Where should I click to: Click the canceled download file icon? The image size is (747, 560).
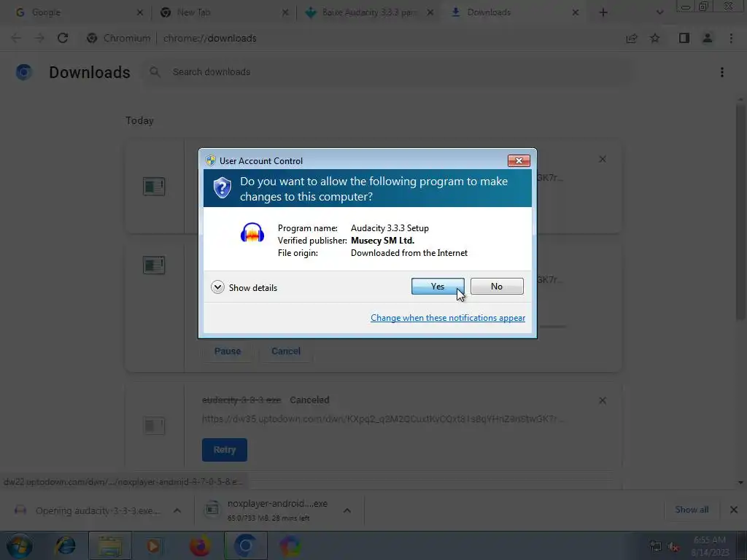click(154, 425)
